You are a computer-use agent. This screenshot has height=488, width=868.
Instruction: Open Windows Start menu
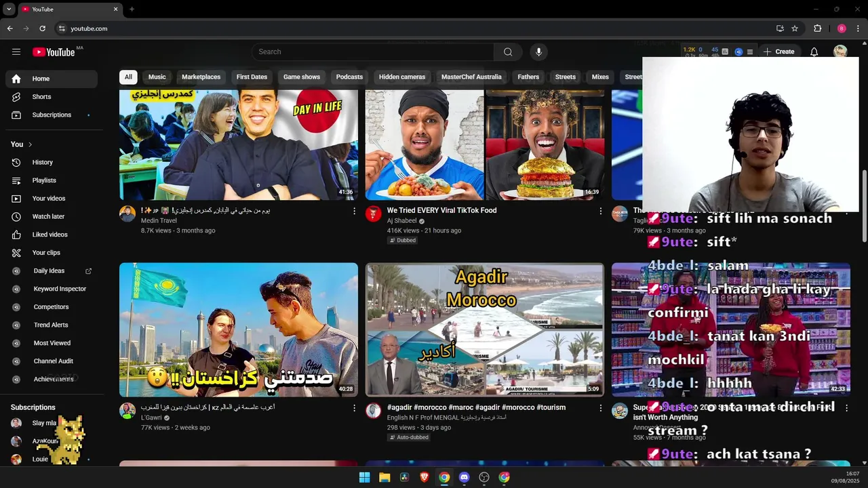click(x=364, y=477)
